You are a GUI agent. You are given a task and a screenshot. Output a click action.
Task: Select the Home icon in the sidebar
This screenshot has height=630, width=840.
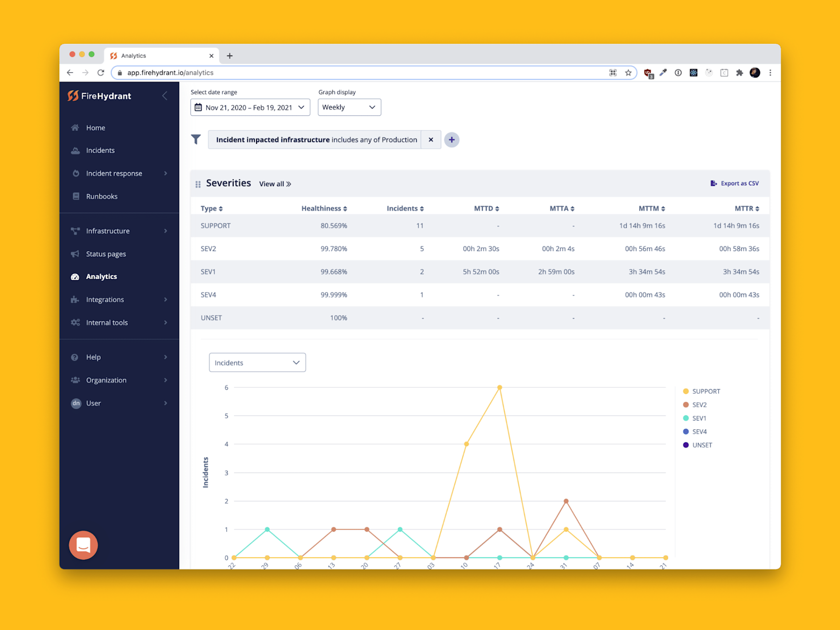click(x=75, y=127)
